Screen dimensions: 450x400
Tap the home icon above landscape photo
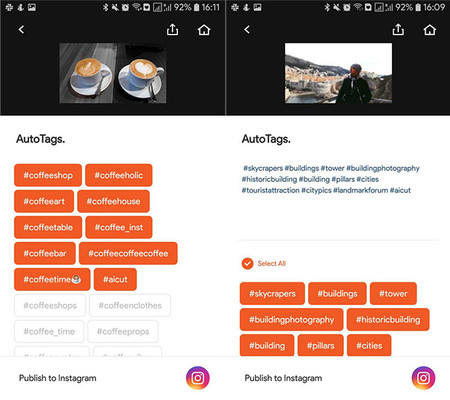(430, 30)
